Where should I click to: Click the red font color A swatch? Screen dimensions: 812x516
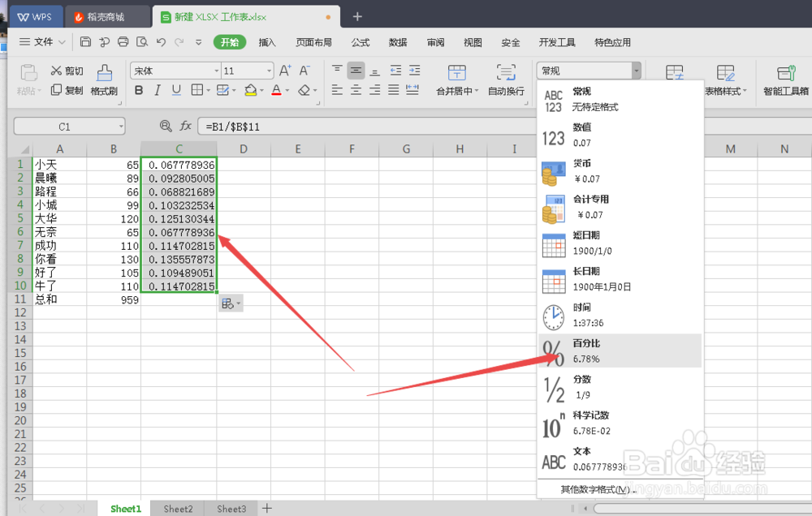[x=277, y=90]
